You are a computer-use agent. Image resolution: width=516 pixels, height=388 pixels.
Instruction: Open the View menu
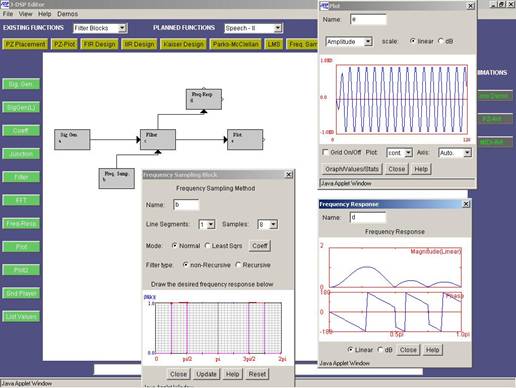[x=25, y=14]
